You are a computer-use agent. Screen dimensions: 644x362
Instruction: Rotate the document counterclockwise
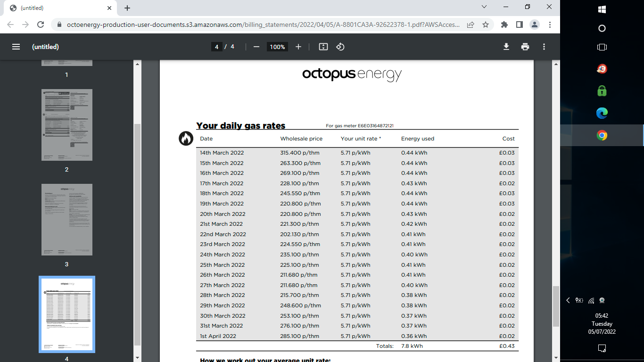tap(340, 47)
